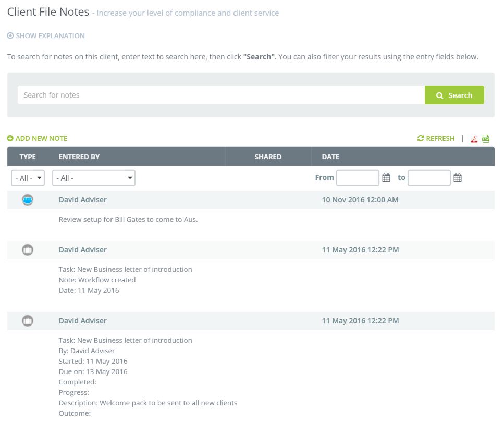Sort by the Type column header
The width and height of the screenshot is (504, 433).
tap(28, 157)
